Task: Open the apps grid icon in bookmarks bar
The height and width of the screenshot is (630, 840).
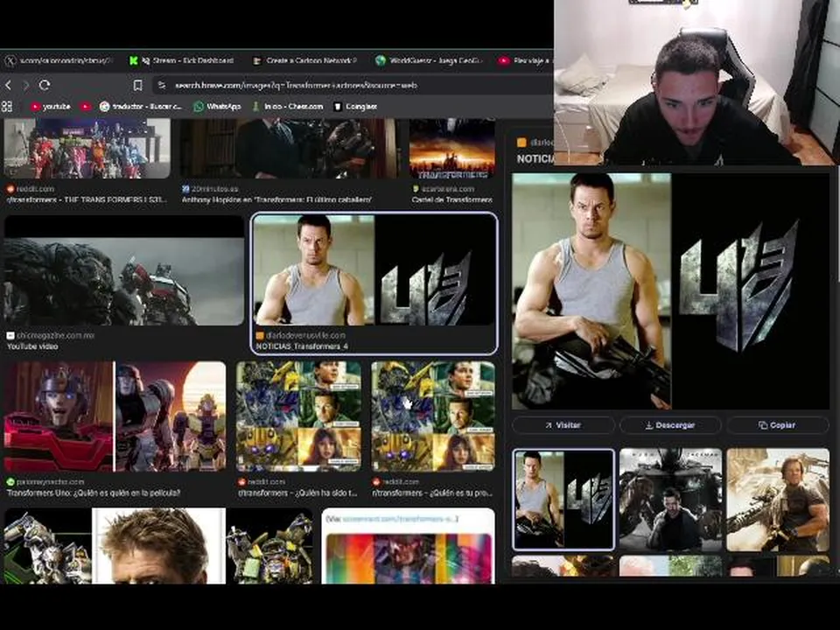Action: click(7, 107)
